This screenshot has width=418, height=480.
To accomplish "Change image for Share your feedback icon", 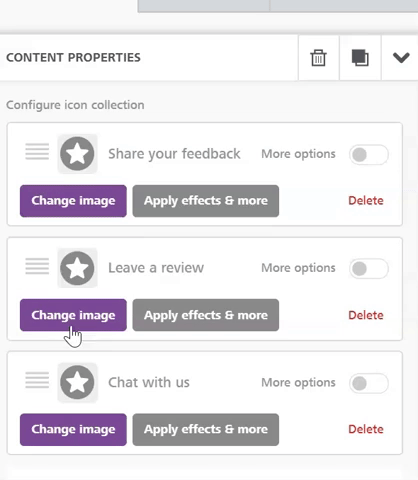I will pyautogui.click(x=73, y=201).
